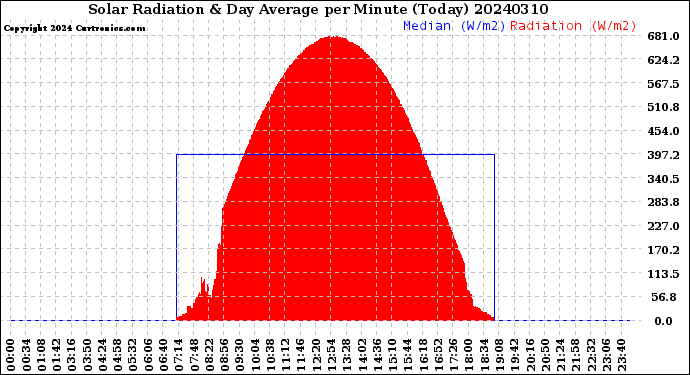Click the 13:28 time label
The width and height of the screenshot is (690, 375).
(x=347, y=355)
